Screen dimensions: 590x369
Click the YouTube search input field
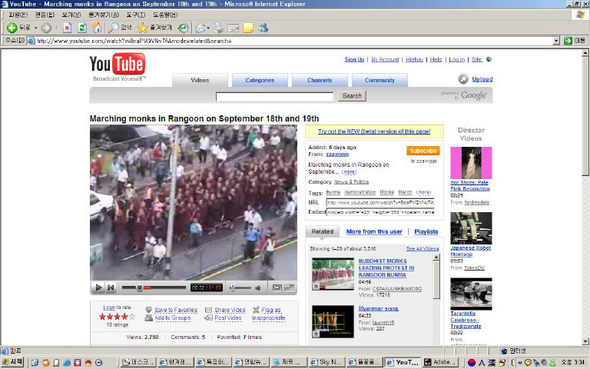tap(275, 97)
